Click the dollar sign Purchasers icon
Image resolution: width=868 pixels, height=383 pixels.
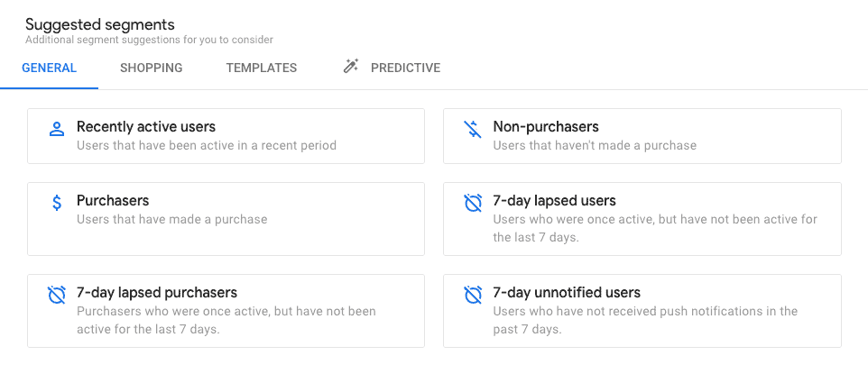pos(57,203)
